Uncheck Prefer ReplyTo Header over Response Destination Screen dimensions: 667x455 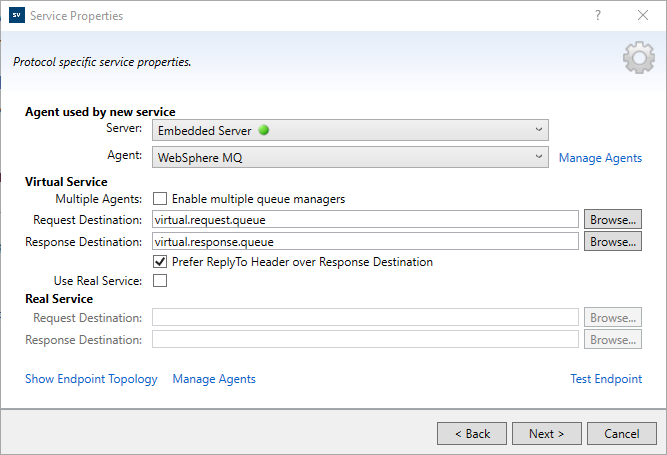[x=160, y=262]
